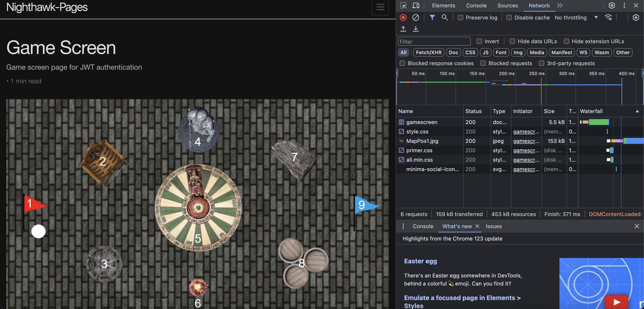Open the No throttling dropdown
Screen dimensions: 644x309
tap(576, 17)
